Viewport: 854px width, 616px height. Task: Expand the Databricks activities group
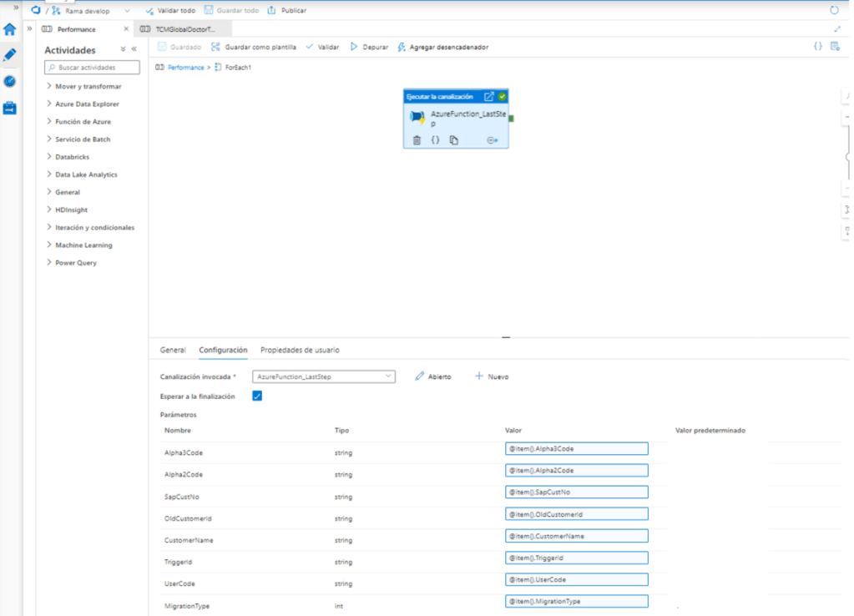(x=72, y=157)
